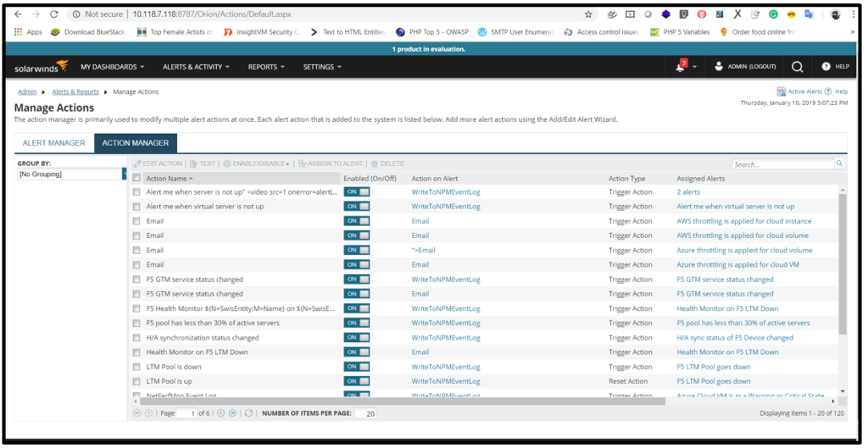This screenshot has width=868, height=448.
Task: Click Assigned Alerts column header
Action: point(700,179)
